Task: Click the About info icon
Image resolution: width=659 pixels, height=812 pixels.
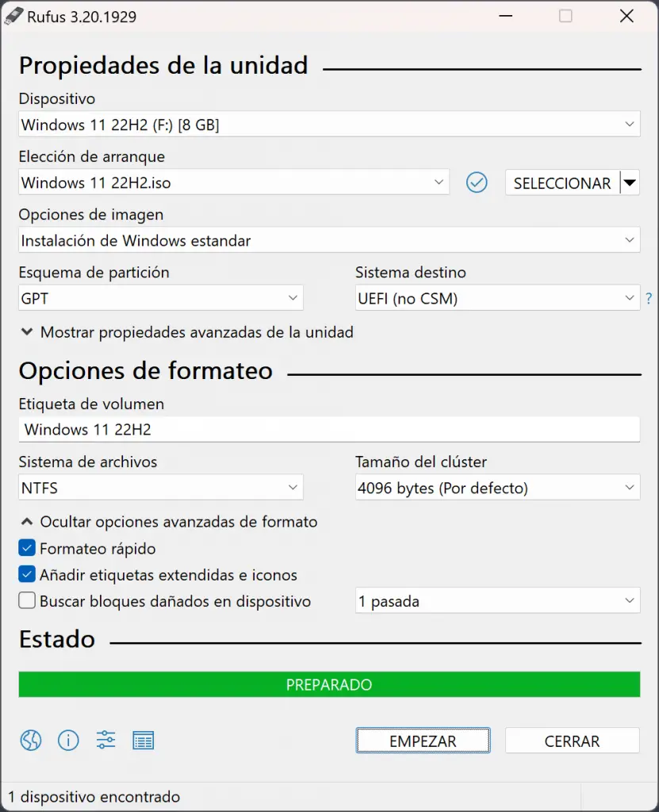Action: [x=68, y=741]
